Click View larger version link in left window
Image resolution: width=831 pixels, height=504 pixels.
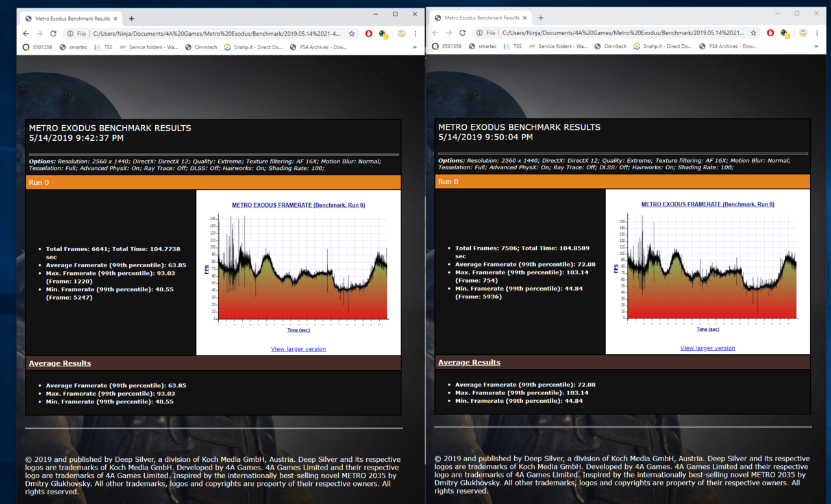pyautogui.click(x=298, y=349)
